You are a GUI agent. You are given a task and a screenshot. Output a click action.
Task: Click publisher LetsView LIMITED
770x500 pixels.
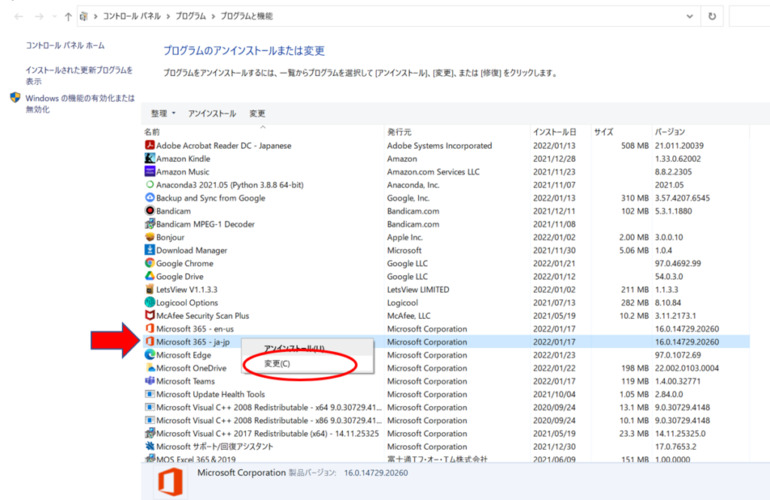(x=418, y=289)
